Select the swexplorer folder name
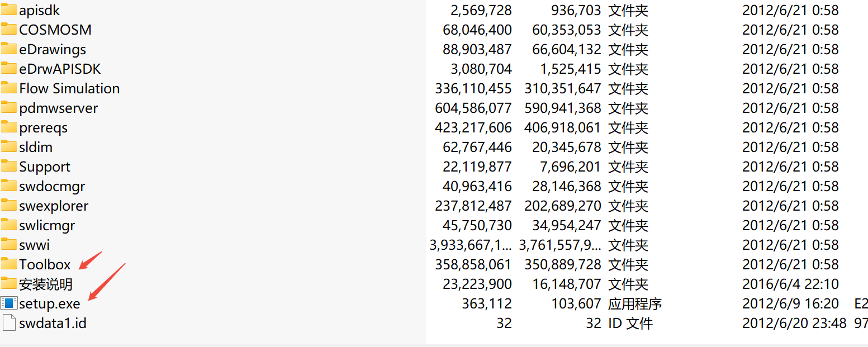 tap(54, 206)
